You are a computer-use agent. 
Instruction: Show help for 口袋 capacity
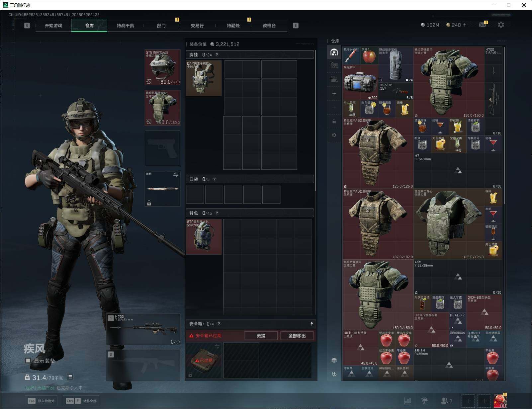215,179
